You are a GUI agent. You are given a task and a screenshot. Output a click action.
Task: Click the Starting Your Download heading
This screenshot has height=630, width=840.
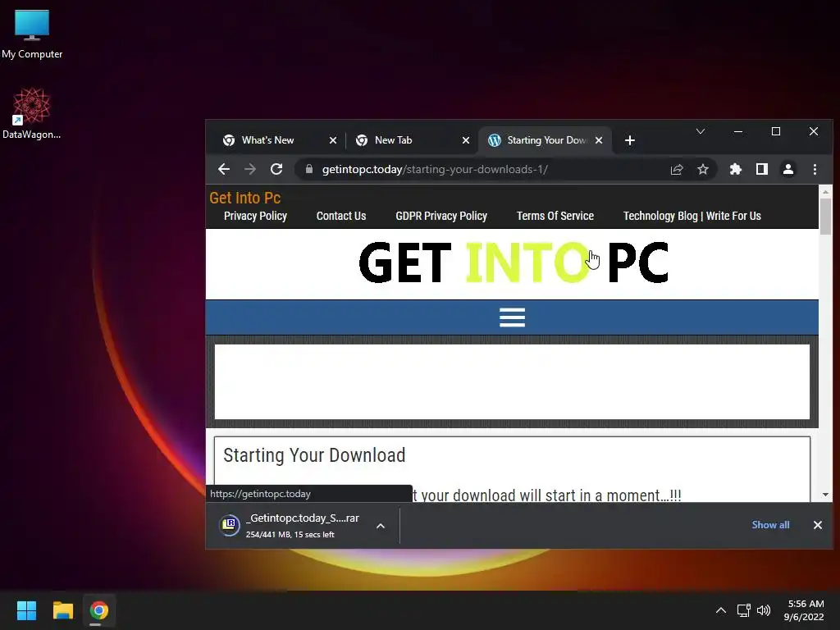click(x=314, y=455)
